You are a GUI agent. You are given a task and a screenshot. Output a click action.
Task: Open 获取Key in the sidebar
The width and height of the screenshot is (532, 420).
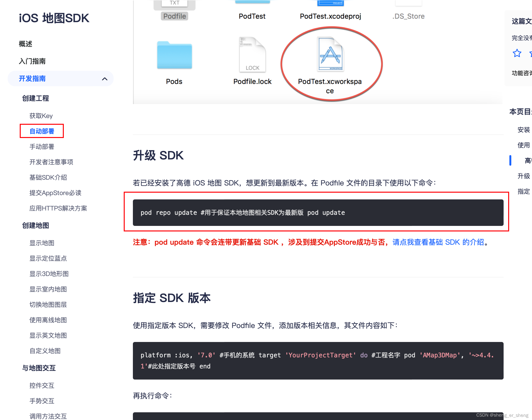tap(41, 116)
